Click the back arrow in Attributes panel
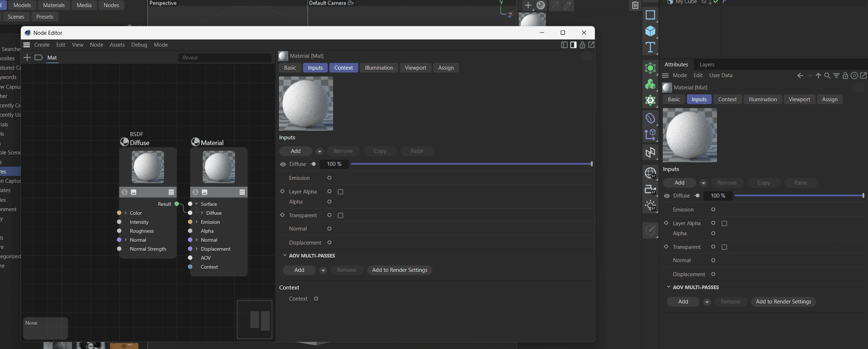 pyautogui.click(x=800, y=76)
